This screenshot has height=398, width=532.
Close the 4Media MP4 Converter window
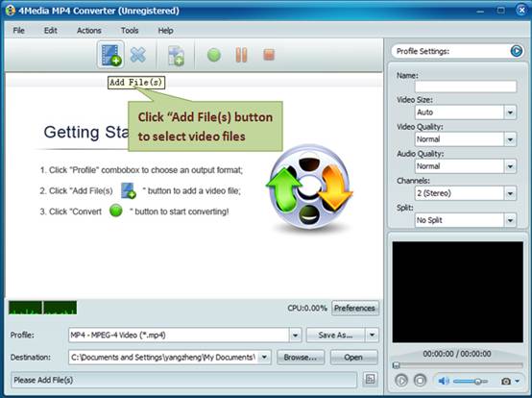pyautogui.click(x=521, y=11)
